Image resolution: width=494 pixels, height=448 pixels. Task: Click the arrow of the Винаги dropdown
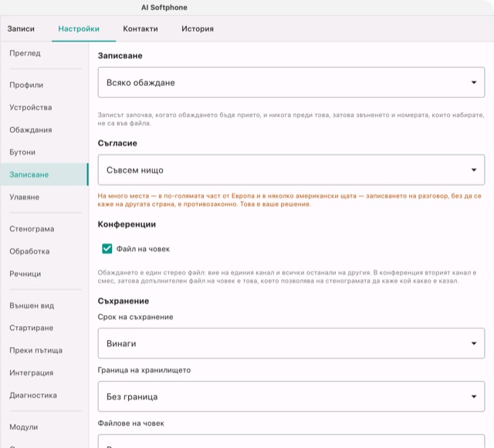473,343
